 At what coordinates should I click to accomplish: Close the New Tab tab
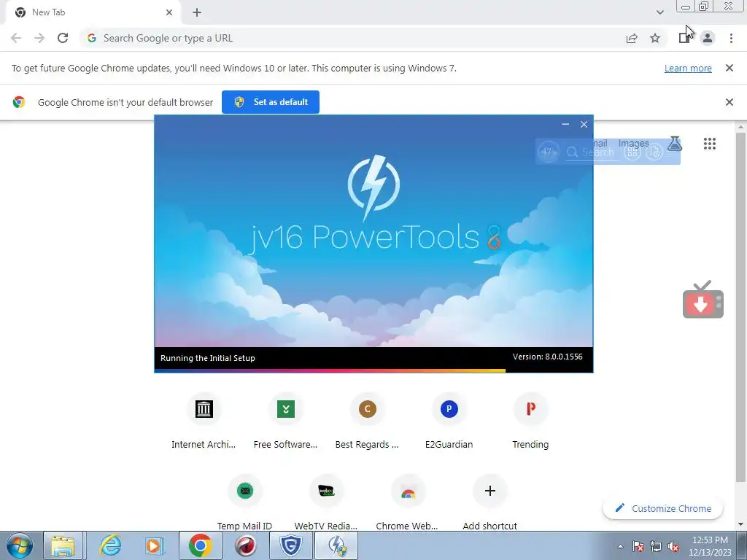point(169,12)
